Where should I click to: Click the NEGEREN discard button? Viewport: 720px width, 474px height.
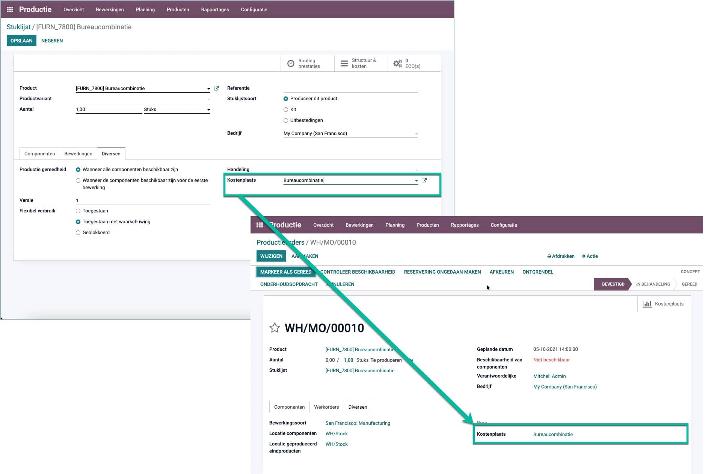[x=52, y=41]
